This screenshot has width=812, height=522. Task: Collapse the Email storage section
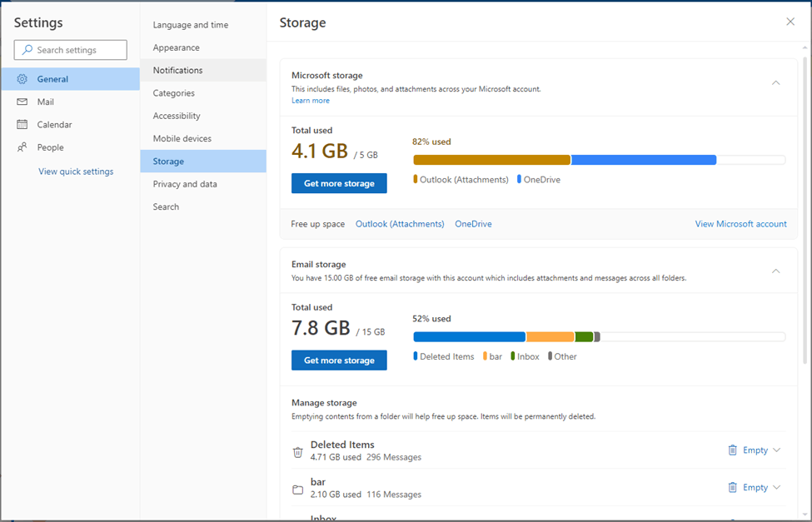click(775, 271)
